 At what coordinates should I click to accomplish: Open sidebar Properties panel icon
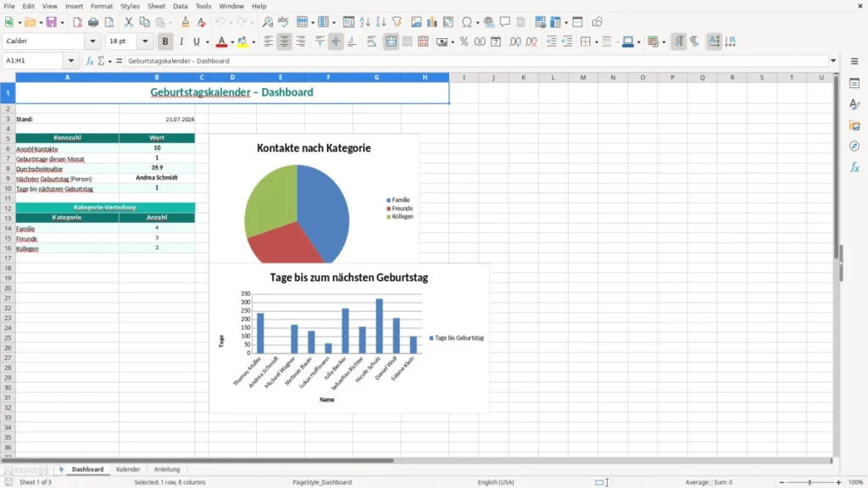[x=854, y=84]
